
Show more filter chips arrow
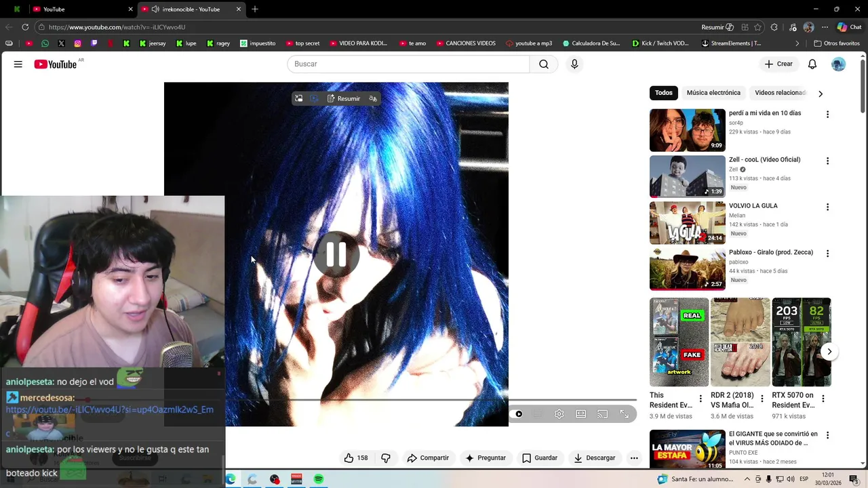pyautogui.click(x=821, y=94)
